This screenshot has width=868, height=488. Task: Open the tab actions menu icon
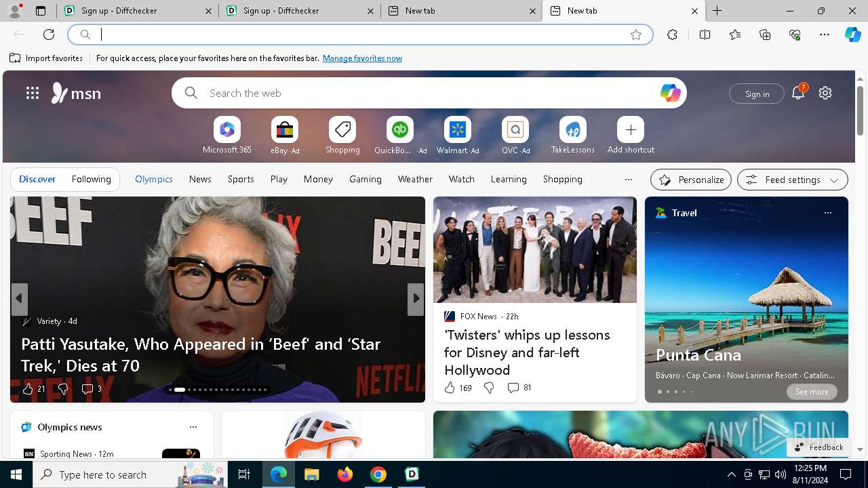tap(41, 11)
